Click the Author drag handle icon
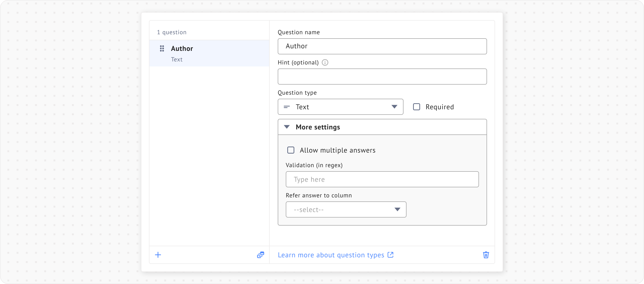Image resolution: width=644 pixels, height=284 pixels. pyautogui.click(x=162, y=48)
